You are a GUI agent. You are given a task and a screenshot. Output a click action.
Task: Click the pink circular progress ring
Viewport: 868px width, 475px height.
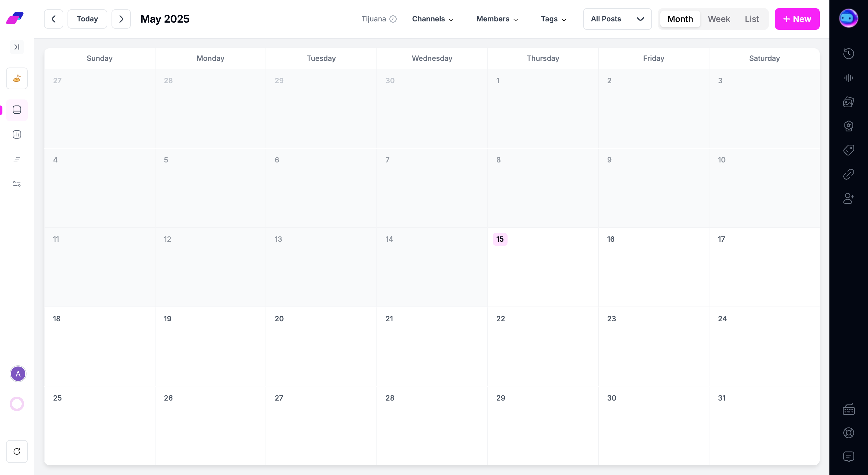coord(17,404)
